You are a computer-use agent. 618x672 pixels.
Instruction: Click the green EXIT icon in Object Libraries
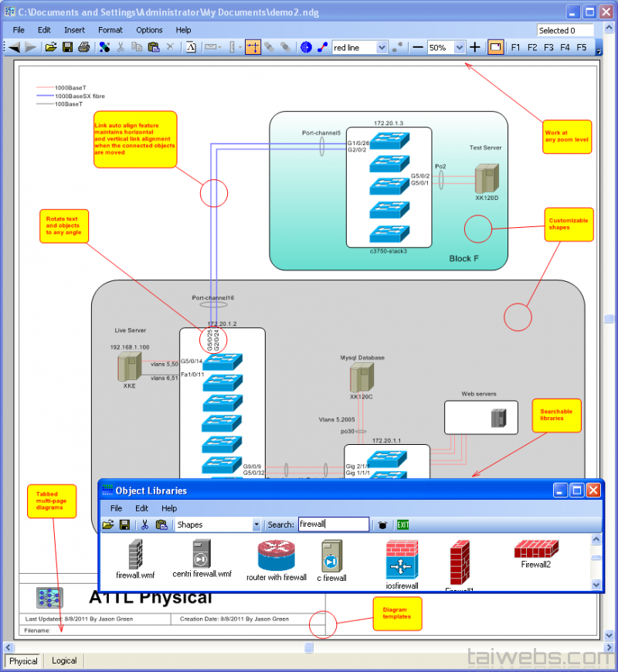pos(402,524)
